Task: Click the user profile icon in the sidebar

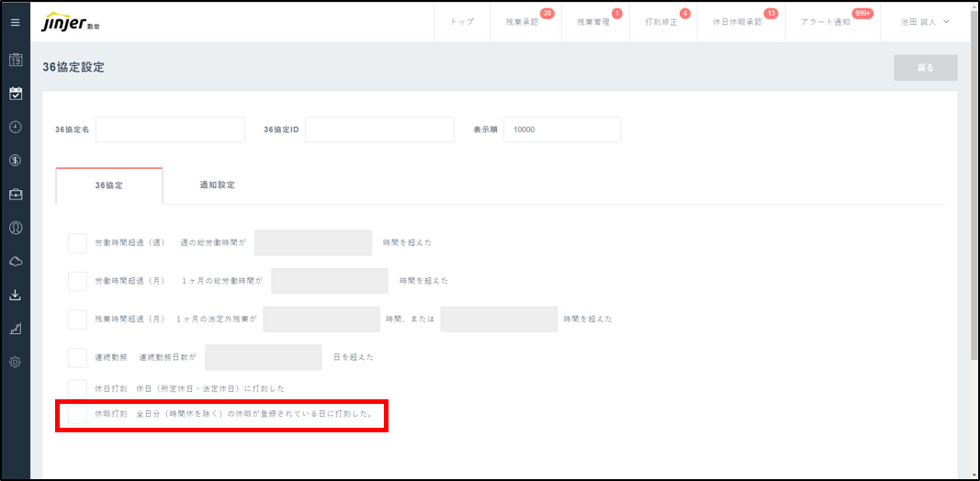Action: pos(15,228)
